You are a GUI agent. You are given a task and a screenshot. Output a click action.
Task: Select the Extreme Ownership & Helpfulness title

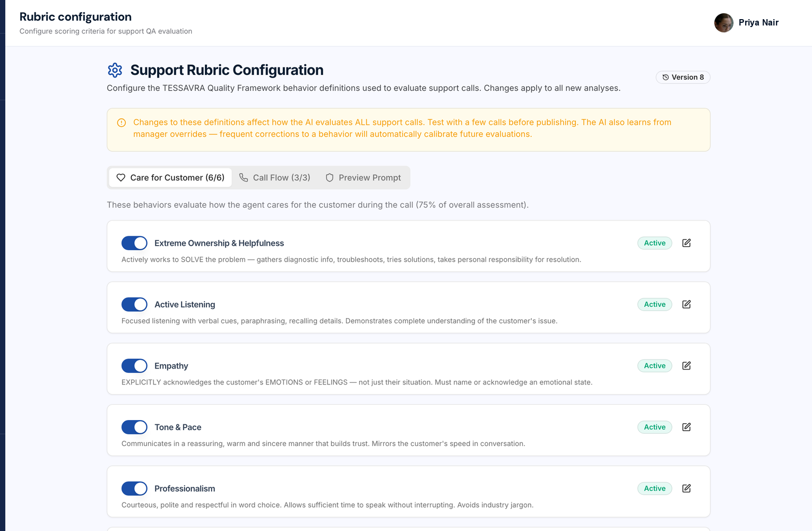coord(219,243)
